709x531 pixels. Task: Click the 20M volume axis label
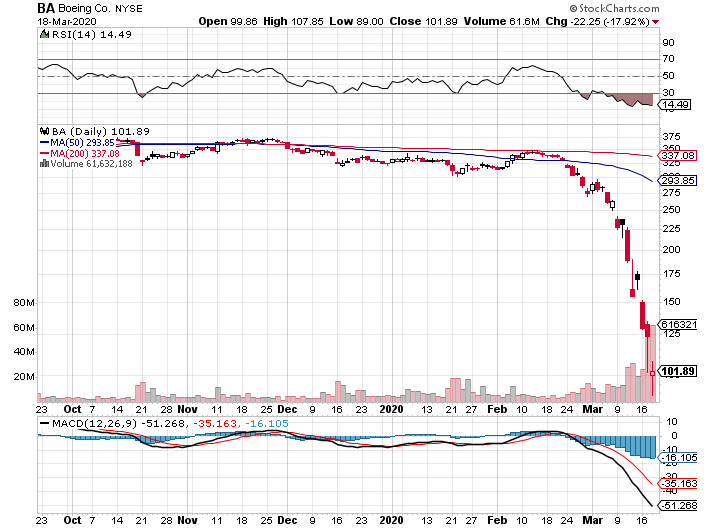(x=24, y=376)
